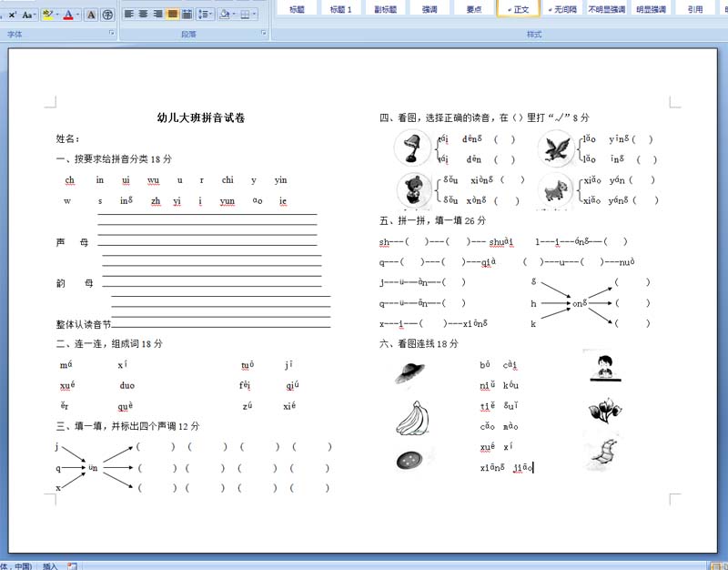Apply the 明显强调 style

(x=651, y=8)
